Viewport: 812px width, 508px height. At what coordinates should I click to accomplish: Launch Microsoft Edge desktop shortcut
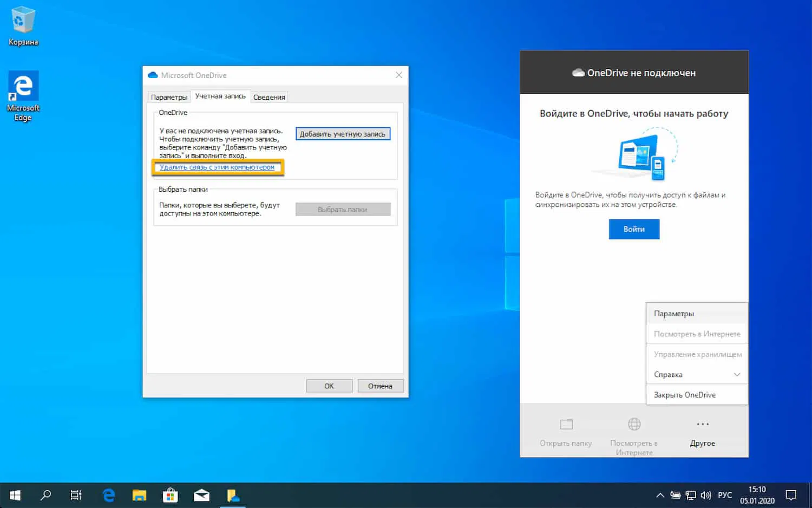click(23, 96)
